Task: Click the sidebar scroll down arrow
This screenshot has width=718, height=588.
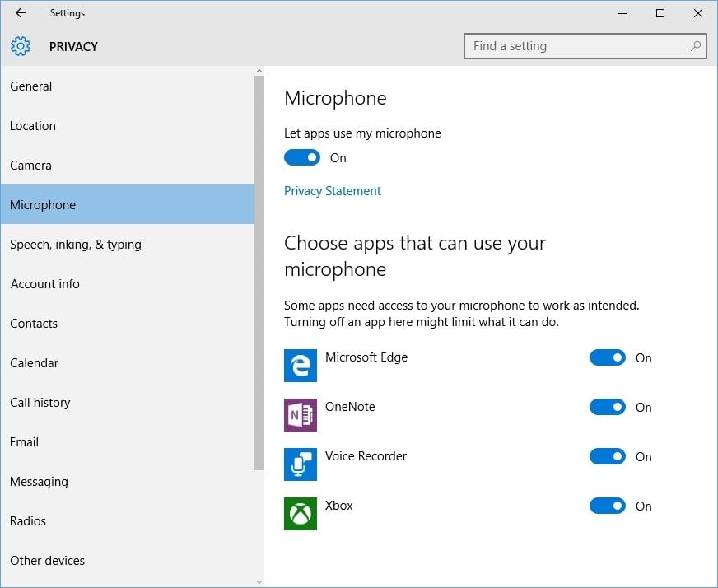Action: pos(259,581)
